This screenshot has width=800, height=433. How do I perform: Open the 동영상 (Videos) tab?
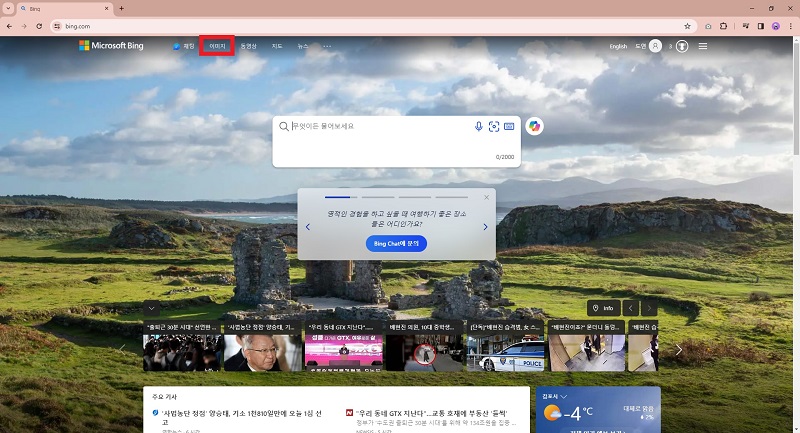pos(248,46)
